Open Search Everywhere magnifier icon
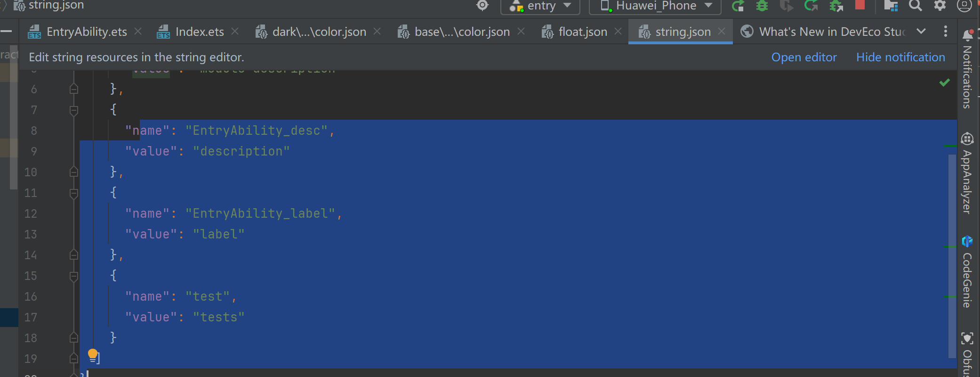Image resolution: width=980 pixels, height=377 pixels. [x=915, y=6]
